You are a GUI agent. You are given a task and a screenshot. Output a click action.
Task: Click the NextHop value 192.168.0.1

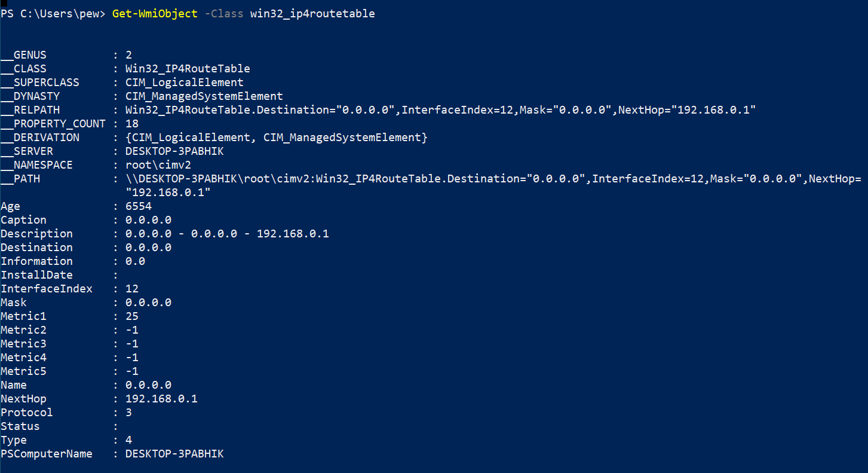[x=161, y=399]
